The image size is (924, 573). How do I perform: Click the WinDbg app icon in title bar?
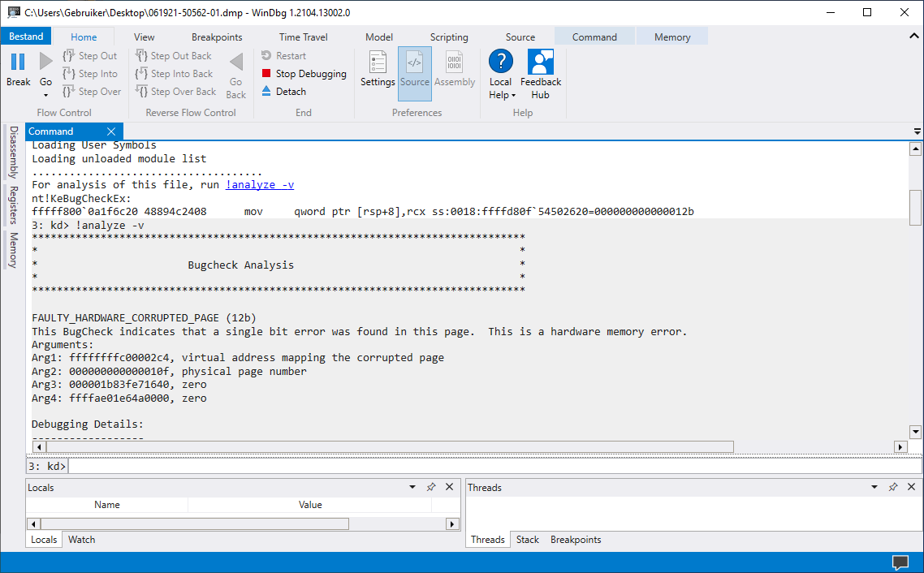[x=13, y=12]
